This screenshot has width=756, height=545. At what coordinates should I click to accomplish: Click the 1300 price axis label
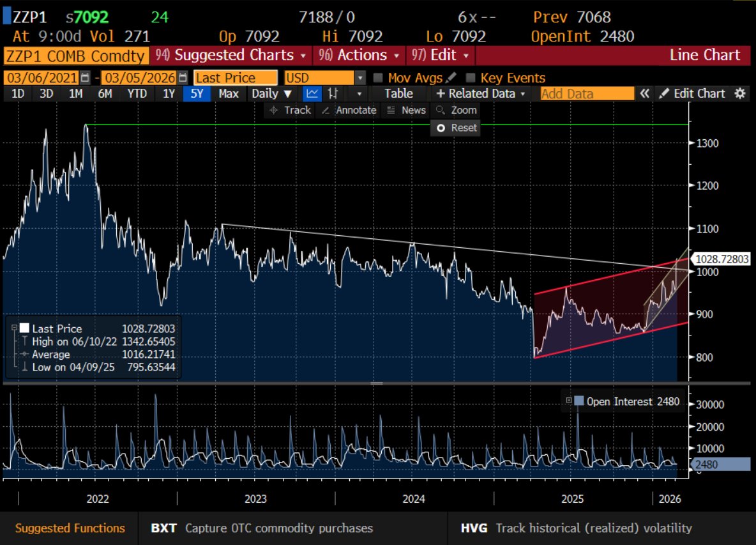(707, 143)
